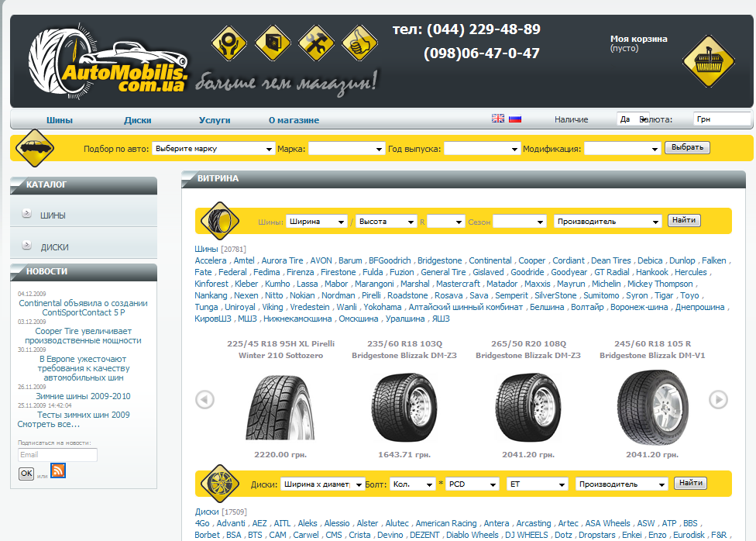Show previous products with left arrow
Viewport: 756px width, 541px height.
(x=204, y=400)
